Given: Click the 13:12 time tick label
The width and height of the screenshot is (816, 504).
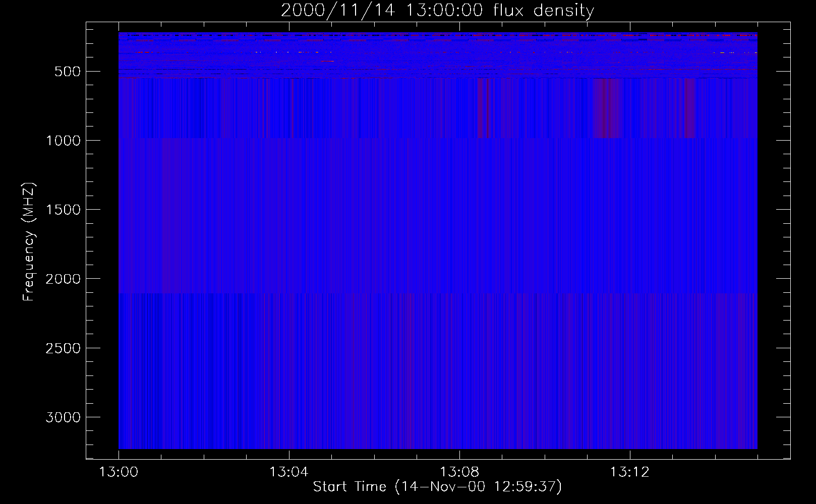Looking at the screenshot, I should click(629, 472).
